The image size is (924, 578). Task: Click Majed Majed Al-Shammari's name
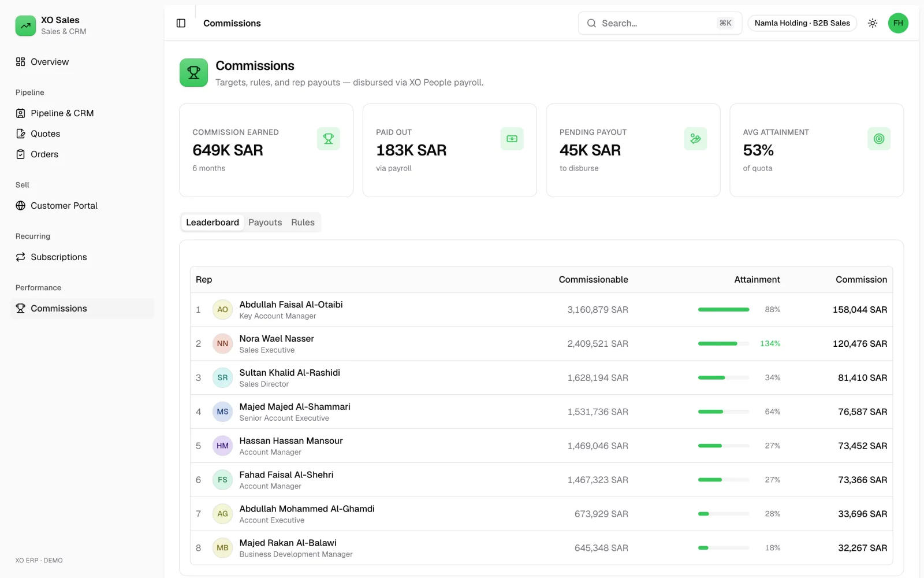pos(295,407)
